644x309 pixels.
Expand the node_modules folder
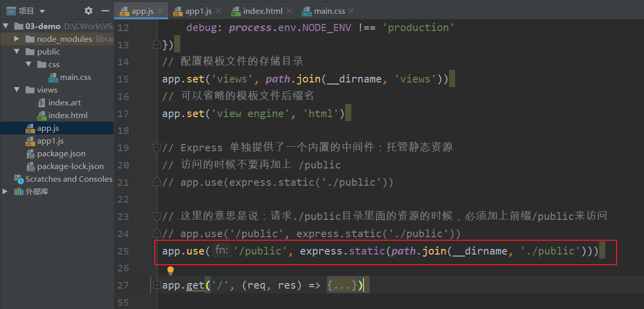pyautogui.click(x=17, y=39)
